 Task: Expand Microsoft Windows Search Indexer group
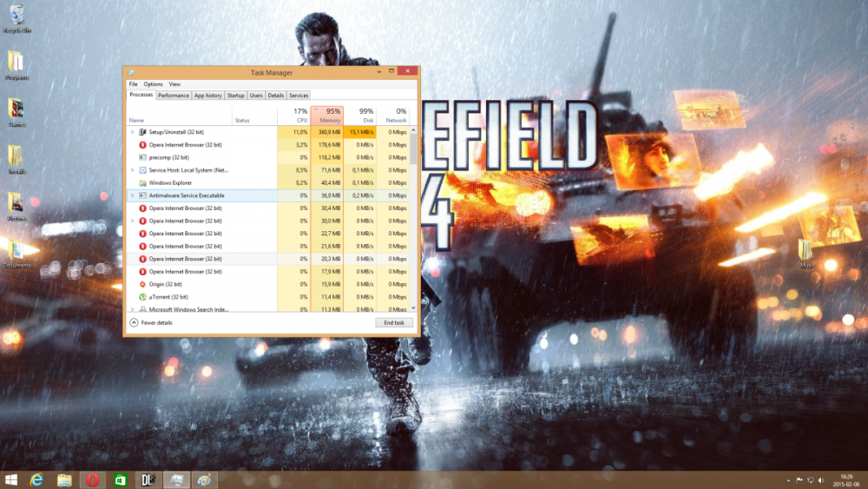tap(132, 309)
